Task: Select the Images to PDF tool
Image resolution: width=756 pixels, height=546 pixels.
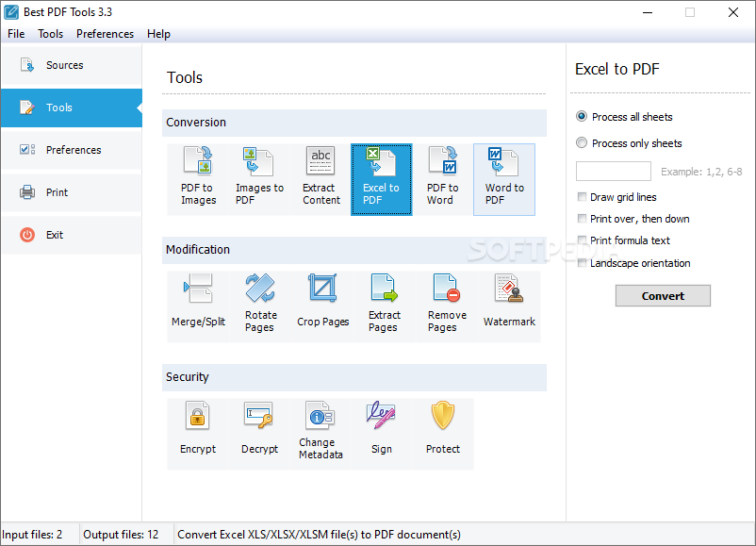Action: coord(259,179)
